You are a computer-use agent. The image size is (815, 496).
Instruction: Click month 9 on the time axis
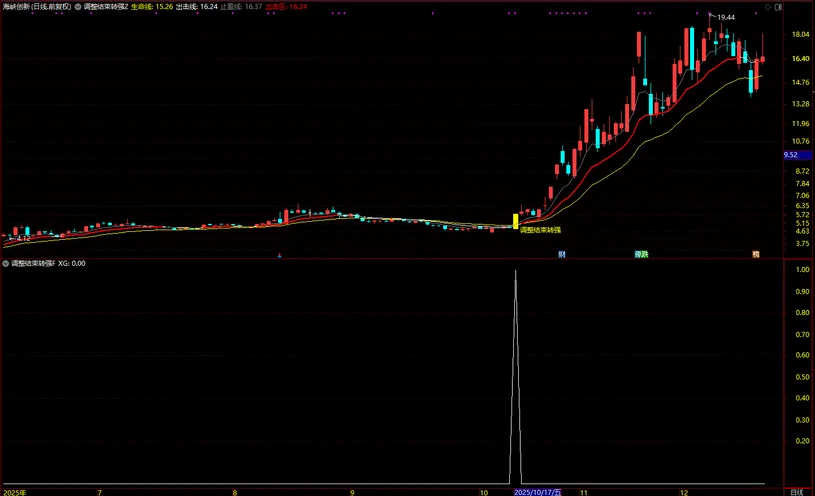point(352,492)
